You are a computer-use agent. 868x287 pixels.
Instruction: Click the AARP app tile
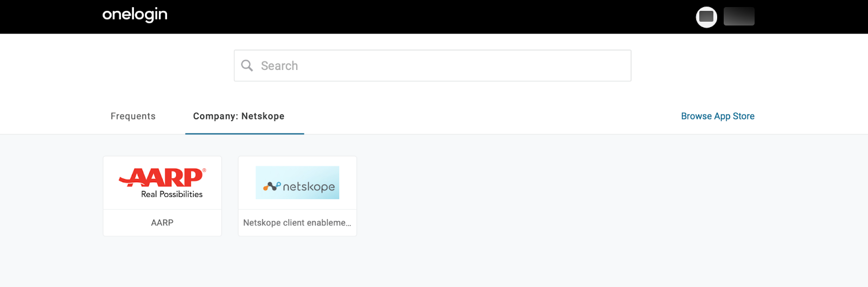(x=162, y=196)
